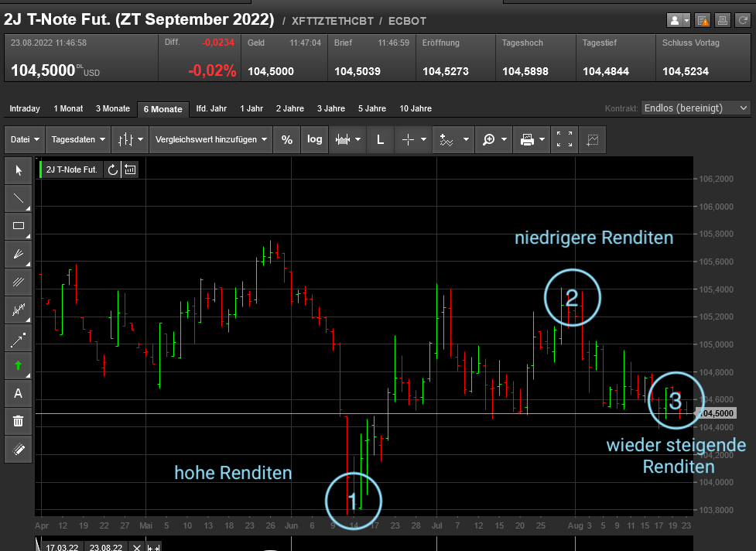Image resolution: width=756 pixels, height=551 pixels.
Task: Toggle percent scale display
Action: tap(287, 139)
